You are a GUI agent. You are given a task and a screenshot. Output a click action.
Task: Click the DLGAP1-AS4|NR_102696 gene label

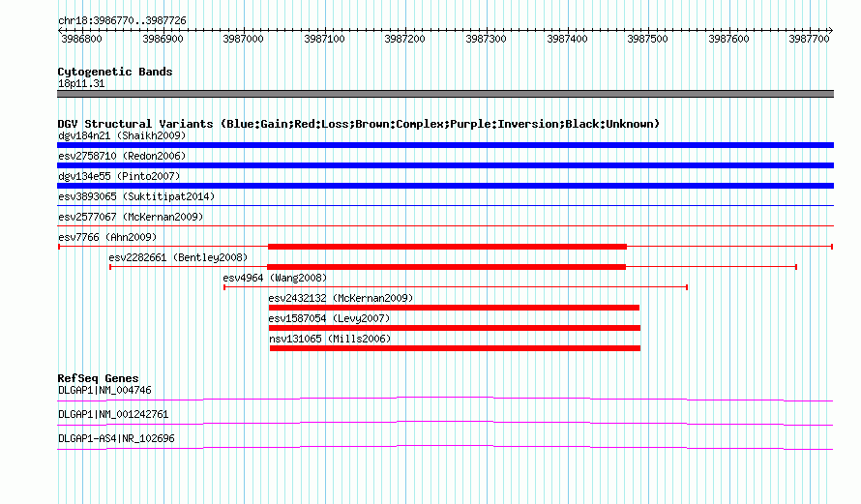[x=116, y=438]
